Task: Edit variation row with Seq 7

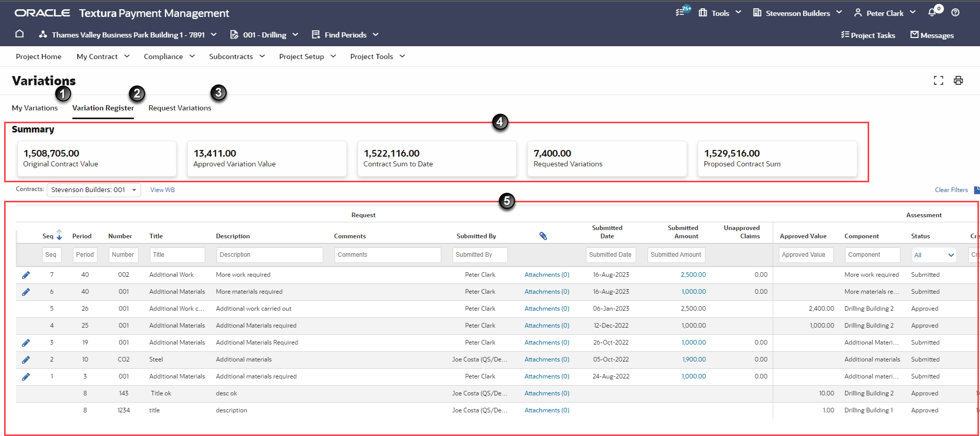Action: click(26, 275)
